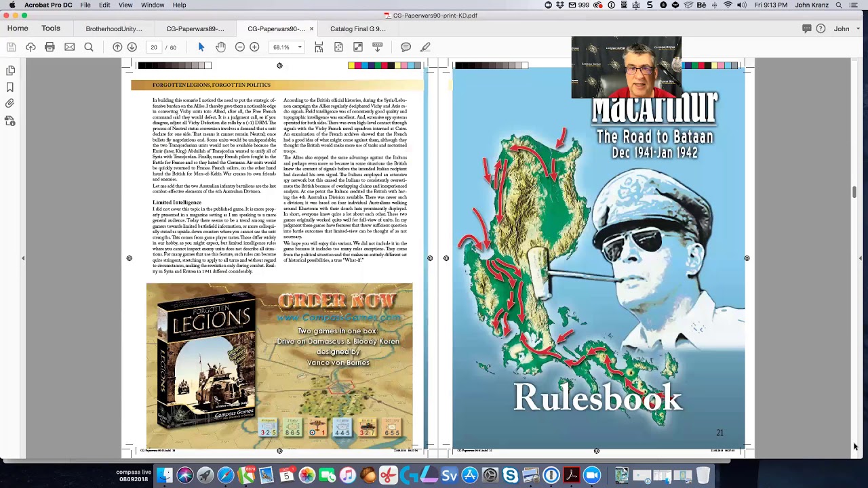The image size is (868, 488).
Task: Click the Dropbox menu bar icon
Action: point(560,5)
